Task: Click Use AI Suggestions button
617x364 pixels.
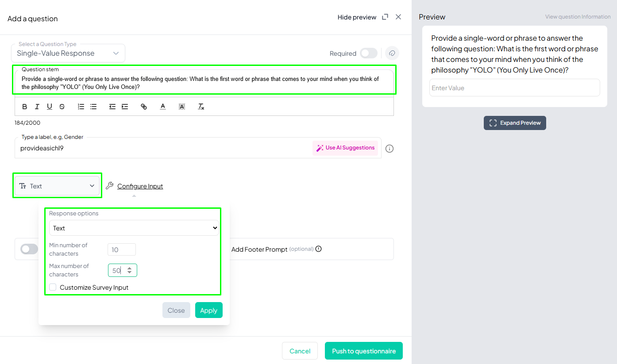Action: pyautogui.click(x=345, y=148)
